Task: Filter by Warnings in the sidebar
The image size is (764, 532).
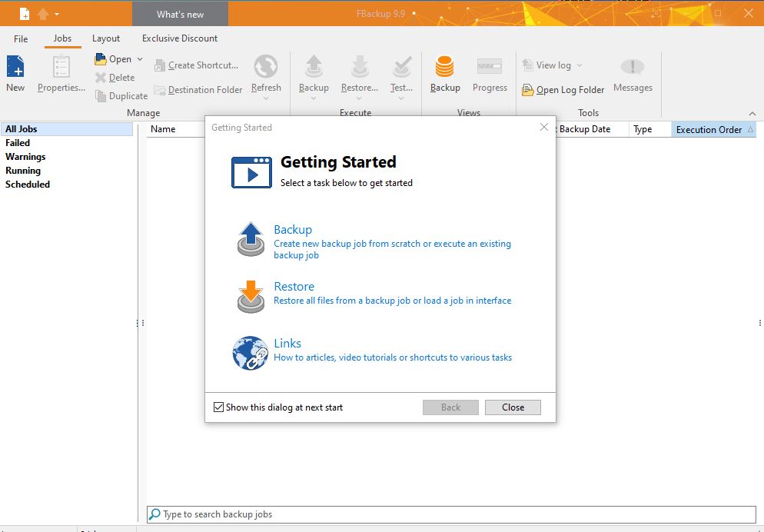Action: [25, 157]
